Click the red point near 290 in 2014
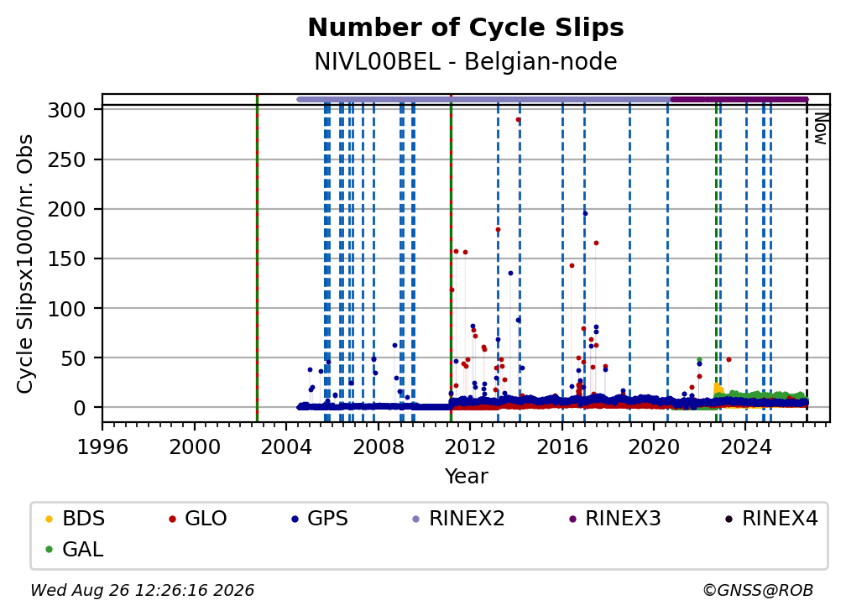Image resolution: width=846 pixels, height=616 pixels. point(518,120)
